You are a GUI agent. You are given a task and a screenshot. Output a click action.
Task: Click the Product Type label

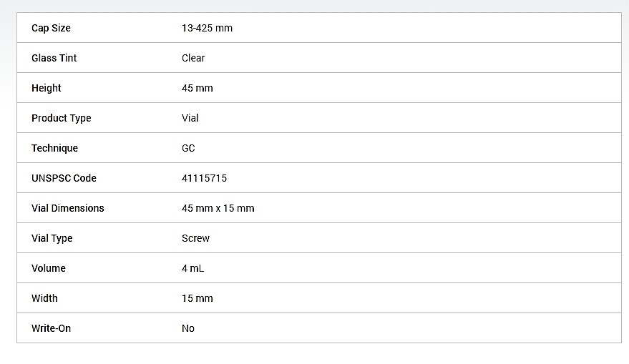(x=62, y=118)
